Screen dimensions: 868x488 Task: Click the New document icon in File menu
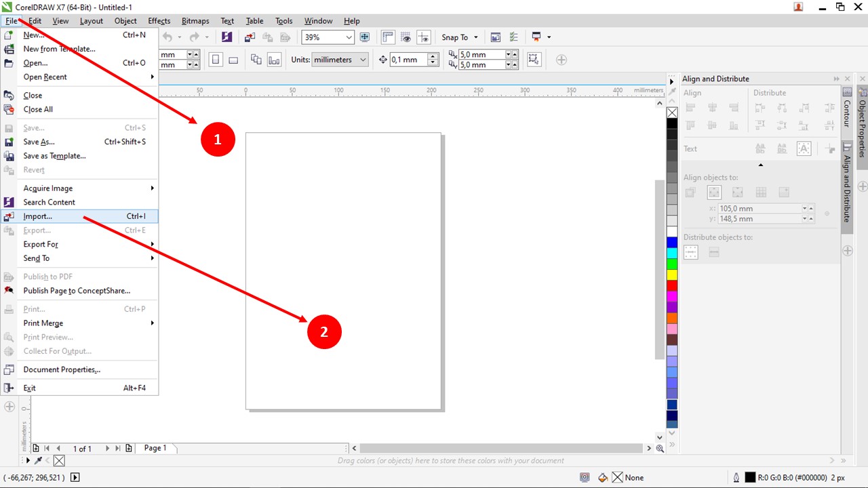9,35
